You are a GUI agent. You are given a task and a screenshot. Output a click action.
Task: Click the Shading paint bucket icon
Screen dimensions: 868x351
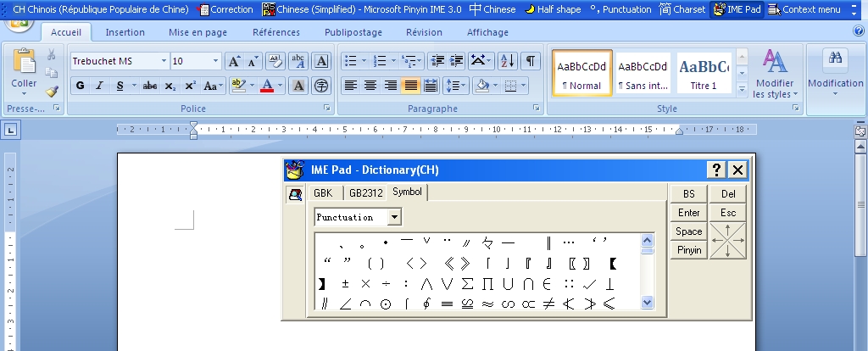click(482, 86)
